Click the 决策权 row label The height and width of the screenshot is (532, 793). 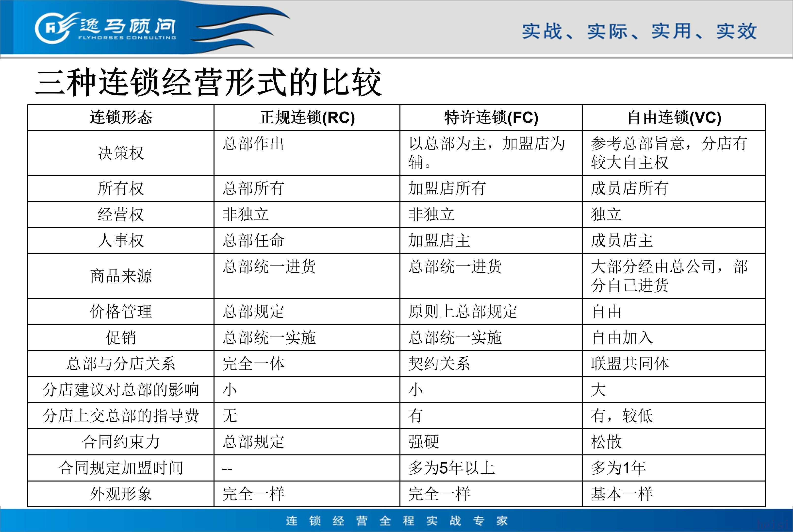tap(121, 153)
